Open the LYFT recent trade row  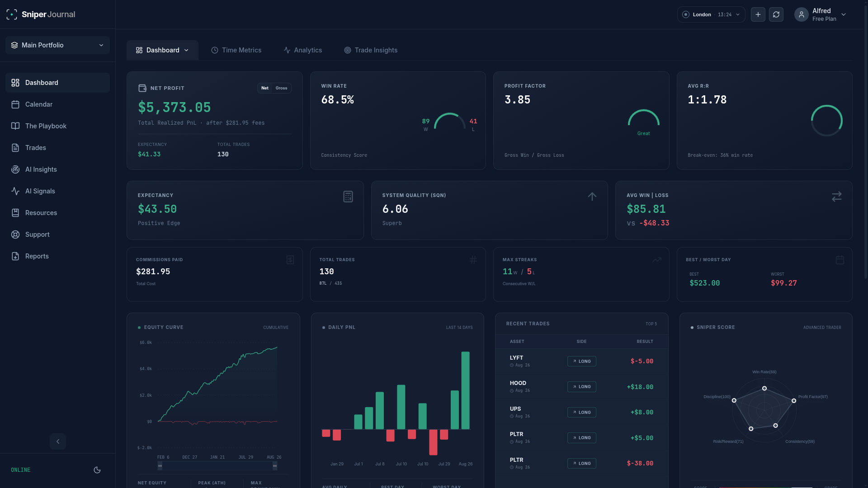581,361
